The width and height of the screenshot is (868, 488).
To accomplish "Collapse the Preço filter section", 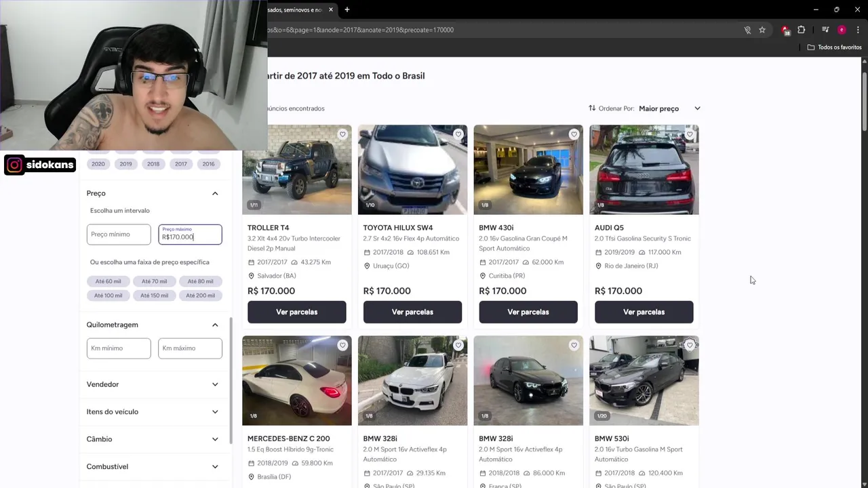I will (215, 193).
